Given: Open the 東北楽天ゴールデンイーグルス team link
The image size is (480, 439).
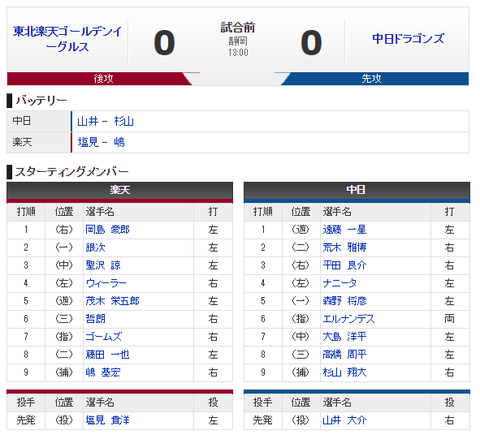Looking at the screenshot, I should pos(68,39).
